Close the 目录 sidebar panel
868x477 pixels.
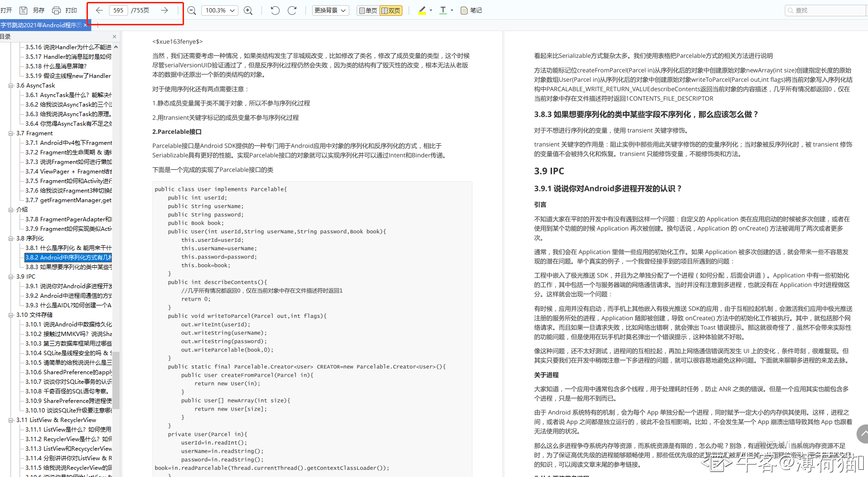point(114,36)
